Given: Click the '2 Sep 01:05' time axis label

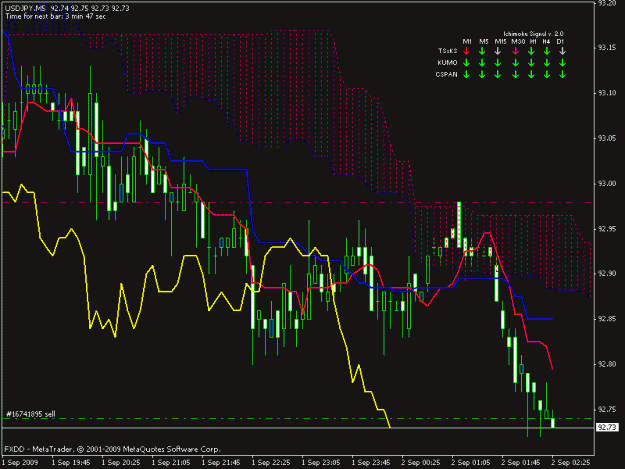Looking at the screenshot, I should pos(471,463).
